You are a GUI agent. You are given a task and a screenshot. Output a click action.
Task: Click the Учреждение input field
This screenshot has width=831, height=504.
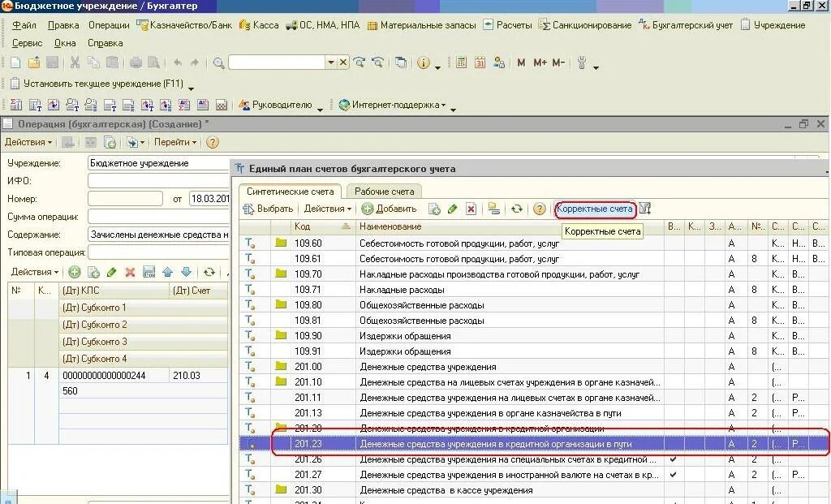158,163
